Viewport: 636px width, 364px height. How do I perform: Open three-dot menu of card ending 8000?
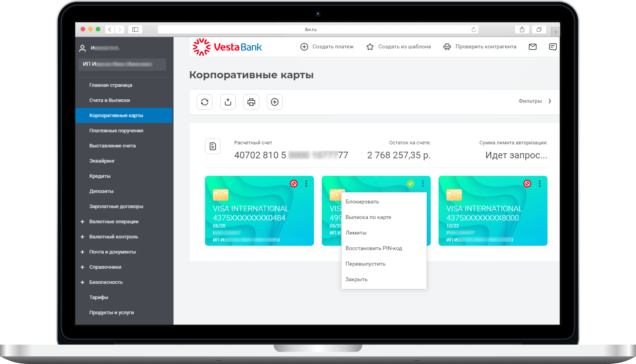coord(540,184)
